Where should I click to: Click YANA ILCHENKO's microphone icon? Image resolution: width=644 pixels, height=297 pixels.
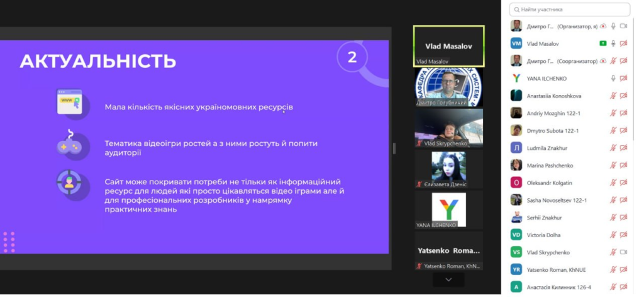pyautogui.click(x=613, y=78)
